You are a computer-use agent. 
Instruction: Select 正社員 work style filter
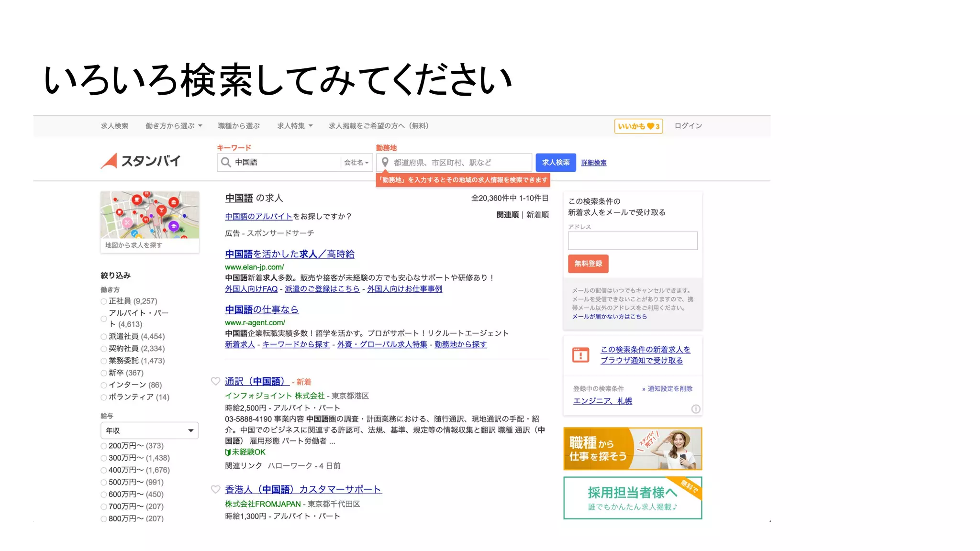[x=104, y=301]
